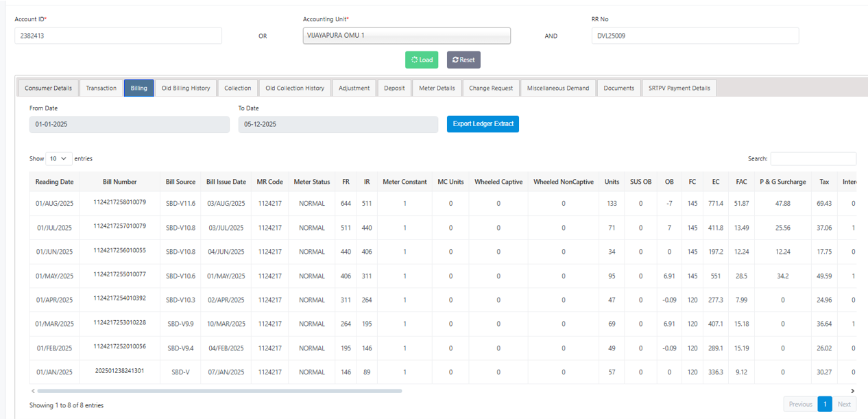Click the green Load button
The height and width of the screenshot is (419, 868).
(422, 60)
